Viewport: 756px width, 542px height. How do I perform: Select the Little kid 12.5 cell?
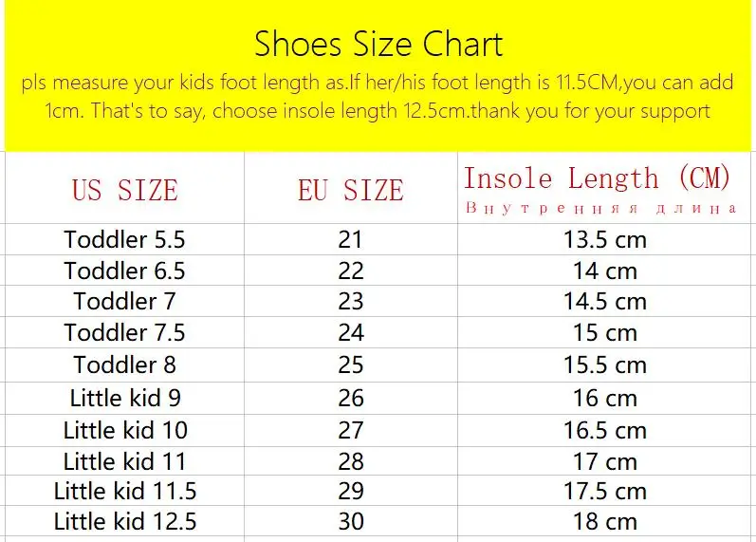pos(125,521)
